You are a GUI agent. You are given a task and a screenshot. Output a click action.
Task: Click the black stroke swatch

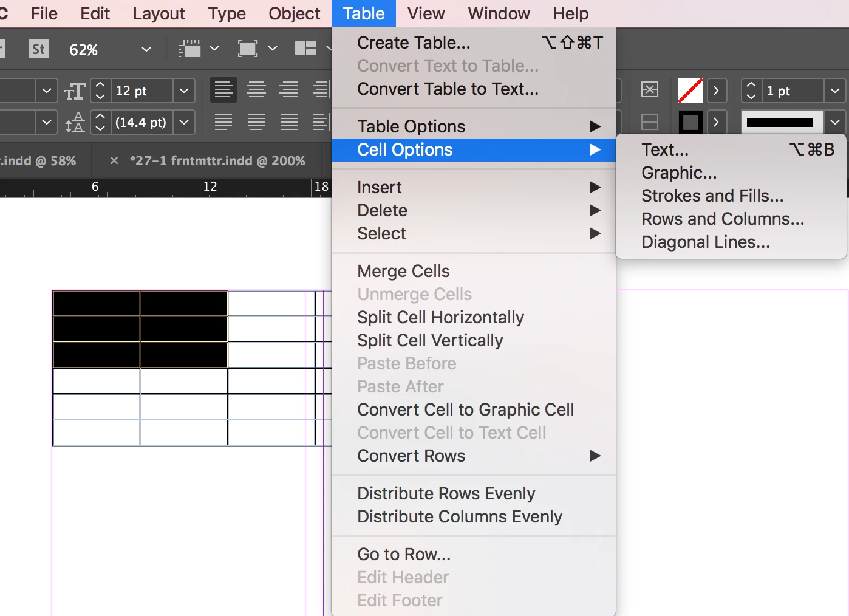[690, 122]
